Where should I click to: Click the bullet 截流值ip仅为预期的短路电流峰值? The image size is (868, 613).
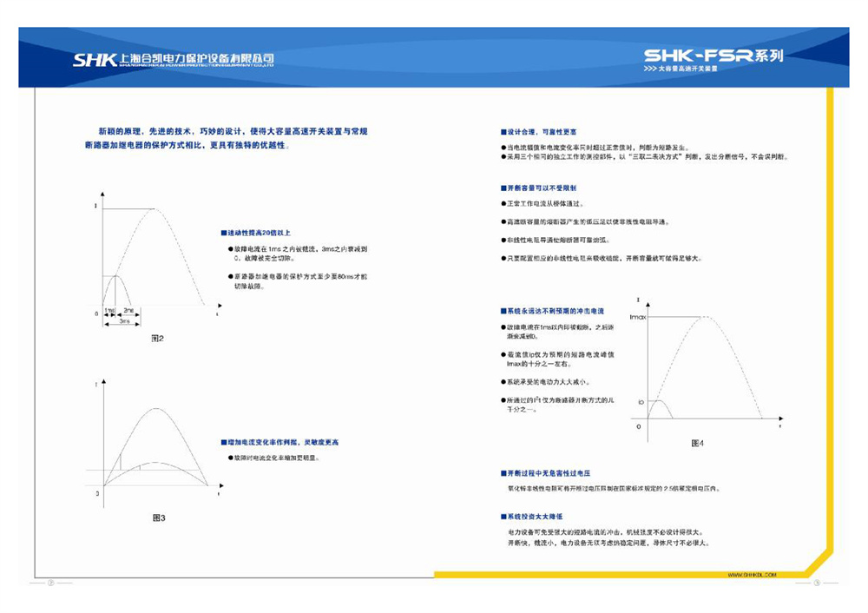coord(557,359)
